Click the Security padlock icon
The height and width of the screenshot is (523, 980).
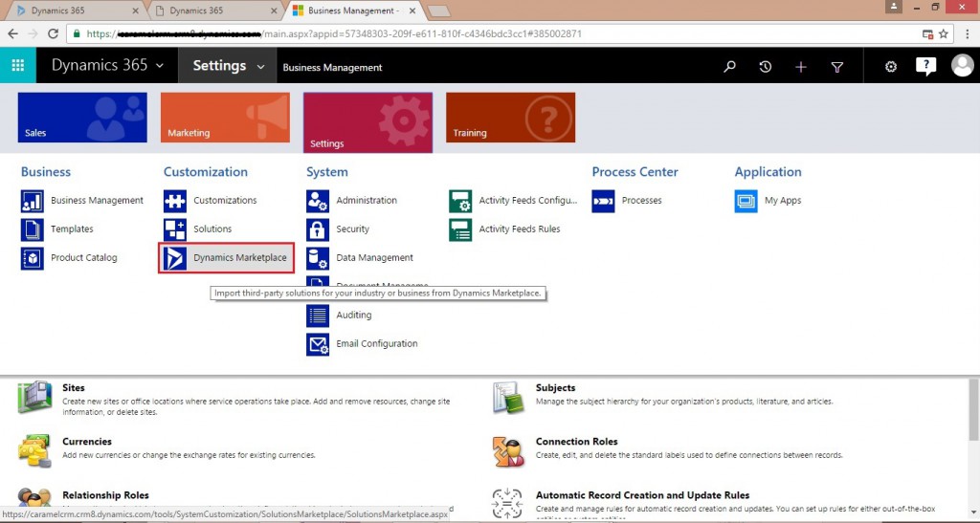point(318,229)
